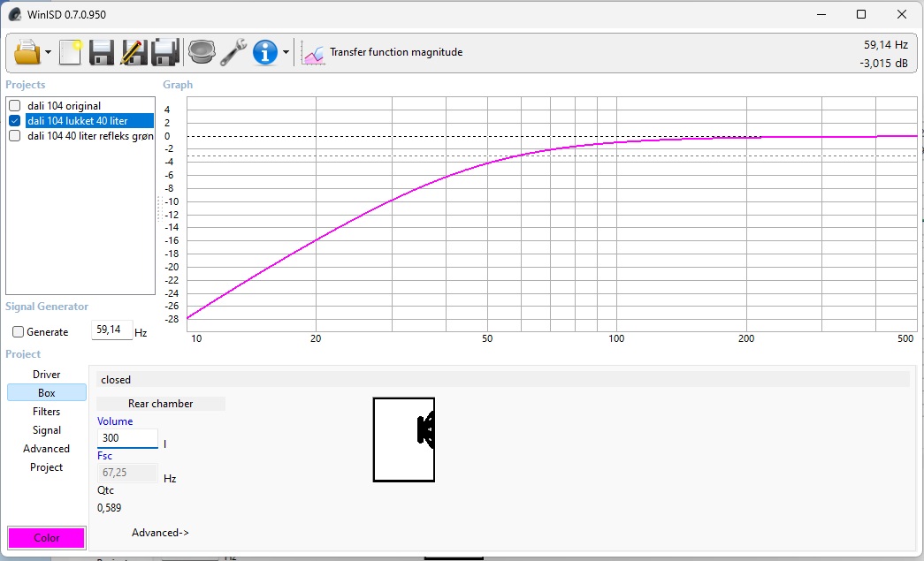Create a new project with blank page icon
The image size is (924, 561).
click(x=70, y=52)
